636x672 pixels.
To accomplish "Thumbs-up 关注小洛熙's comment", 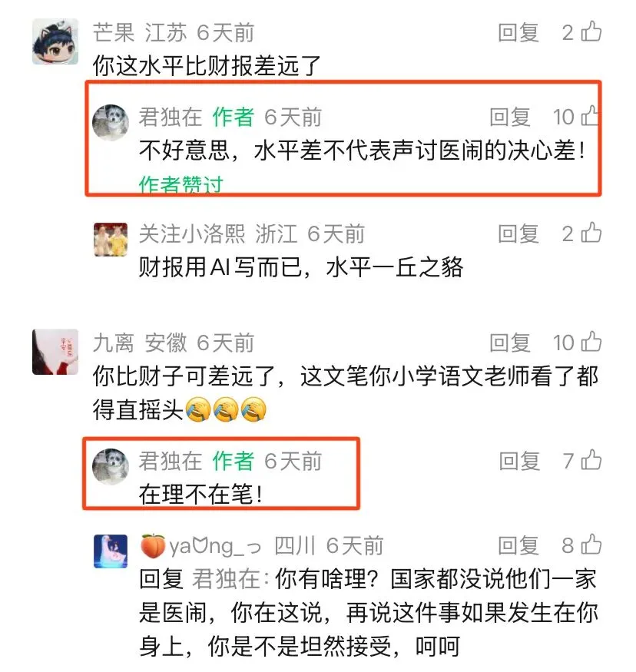I will pos(591,233).
